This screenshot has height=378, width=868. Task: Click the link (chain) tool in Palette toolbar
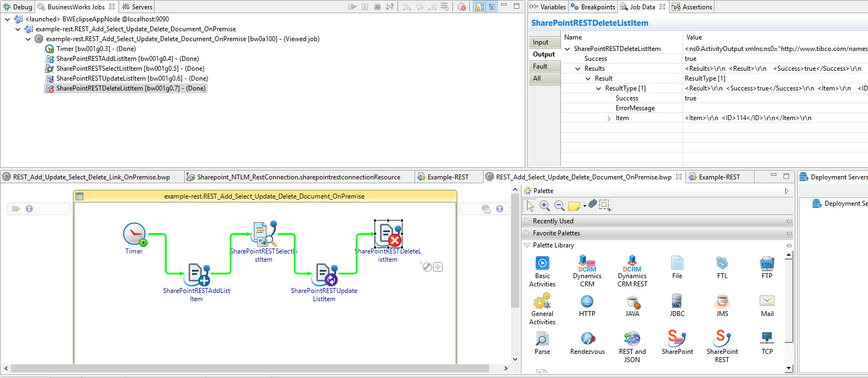point(592,204)
